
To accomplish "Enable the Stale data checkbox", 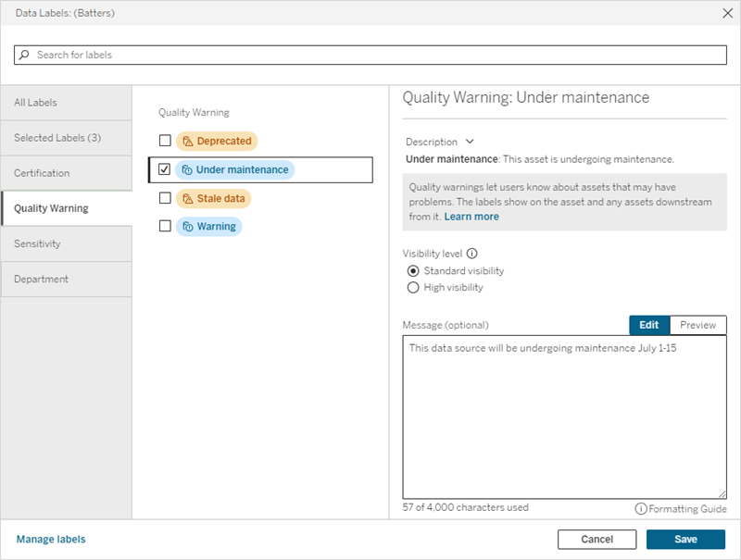I will point(164,197).
